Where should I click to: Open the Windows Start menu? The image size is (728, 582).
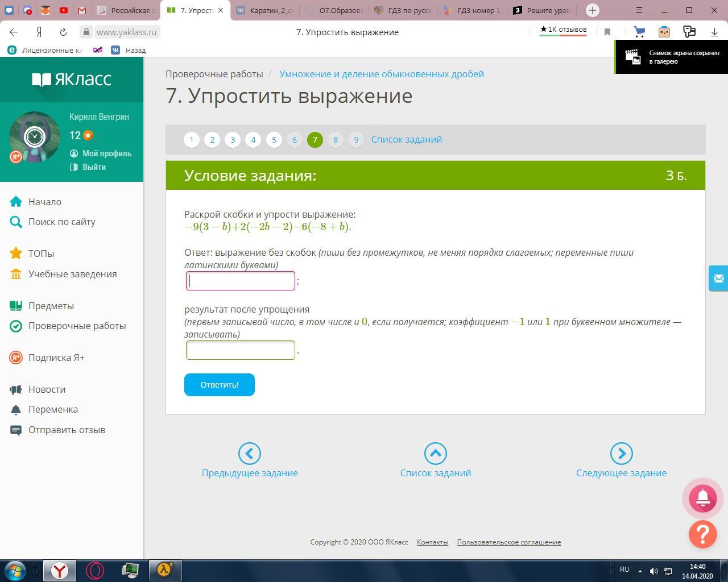point(15,570)
